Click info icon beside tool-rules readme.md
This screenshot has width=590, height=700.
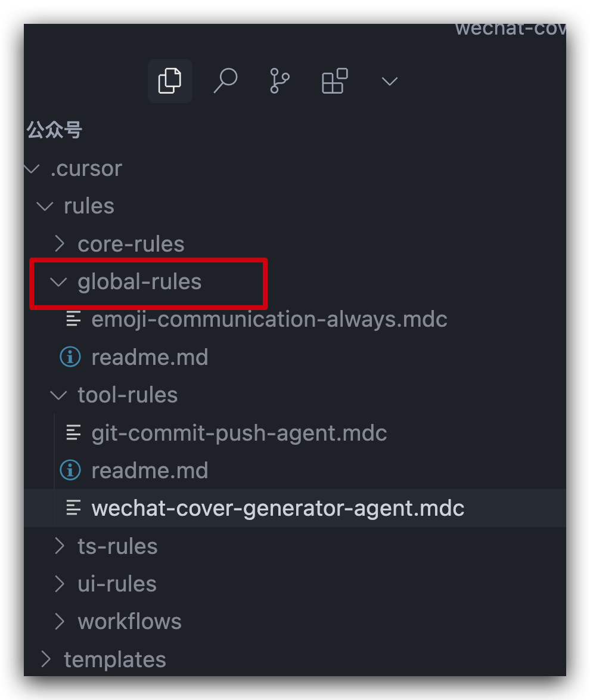click(x=70, y=470)
